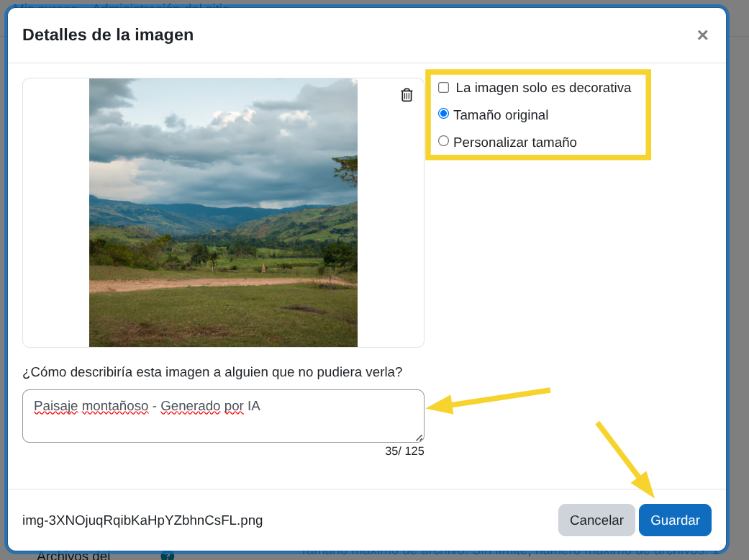
Task: Enable 'La imagen solo es decorativa'
Action: [443, 87]
